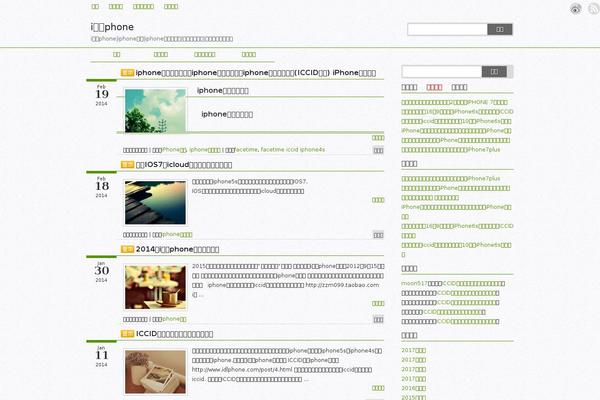Click small gray button under Feb 19 post

[x=378, y=150]
